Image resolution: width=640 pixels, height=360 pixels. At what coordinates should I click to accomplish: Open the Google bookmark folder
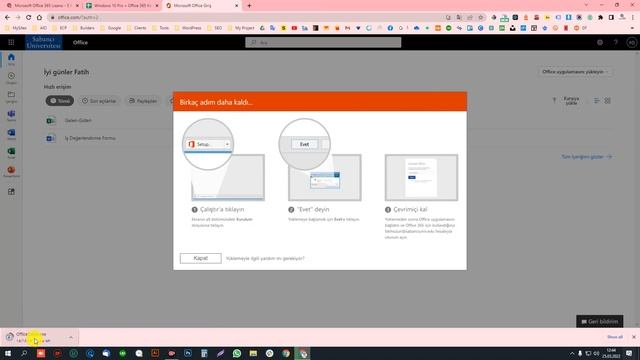pyautogui.click(x=110, y=28)
